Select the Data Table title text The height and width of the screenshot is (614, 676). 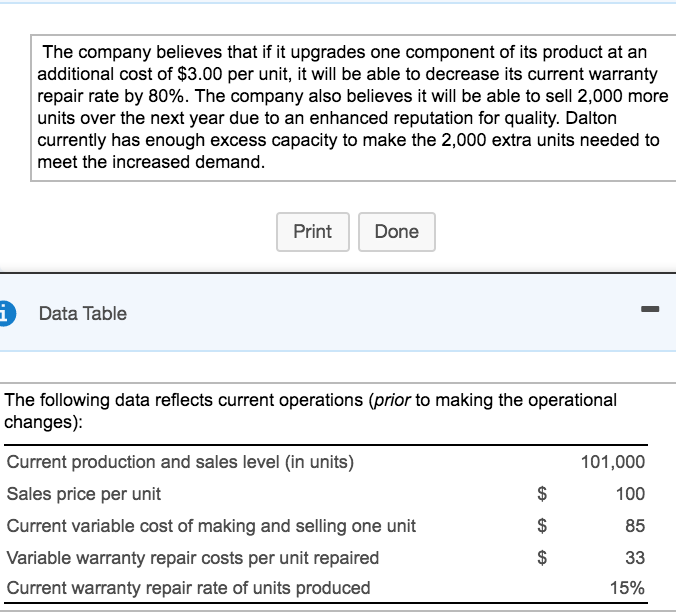click(x=83, y=313)
